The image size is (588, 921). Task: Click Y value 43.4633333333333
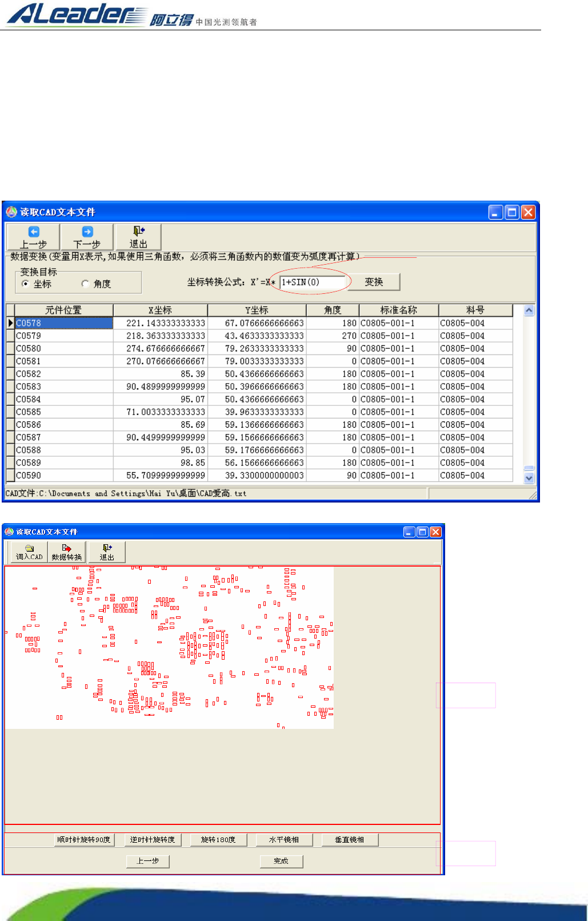tap(257, 336)
